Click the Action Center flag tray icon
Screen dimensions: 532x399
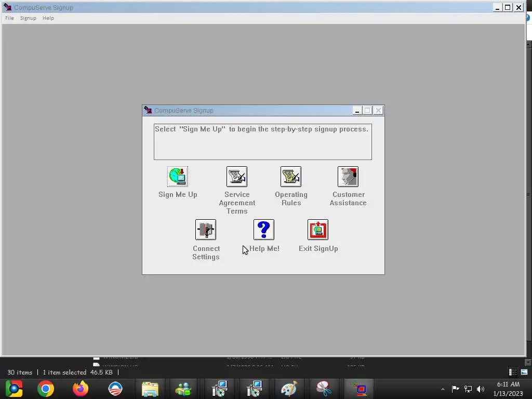pyautogui.click(x=455, y=389)
